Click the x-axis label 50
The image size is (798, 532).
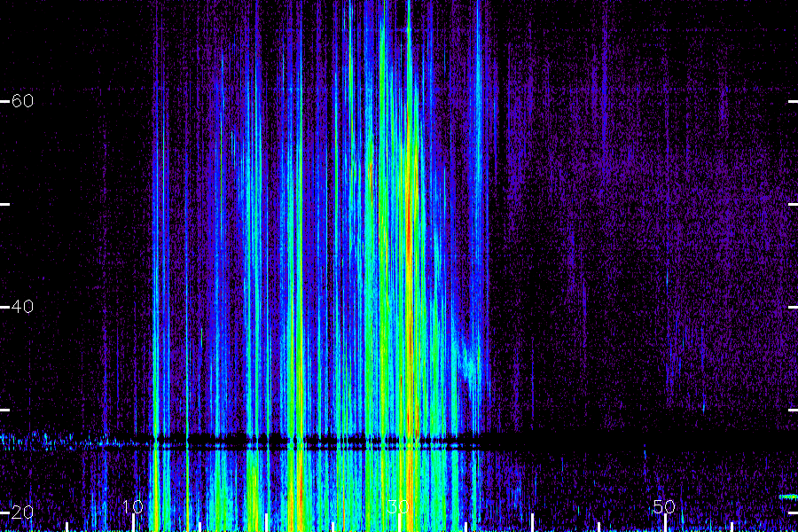pos(664,506)
